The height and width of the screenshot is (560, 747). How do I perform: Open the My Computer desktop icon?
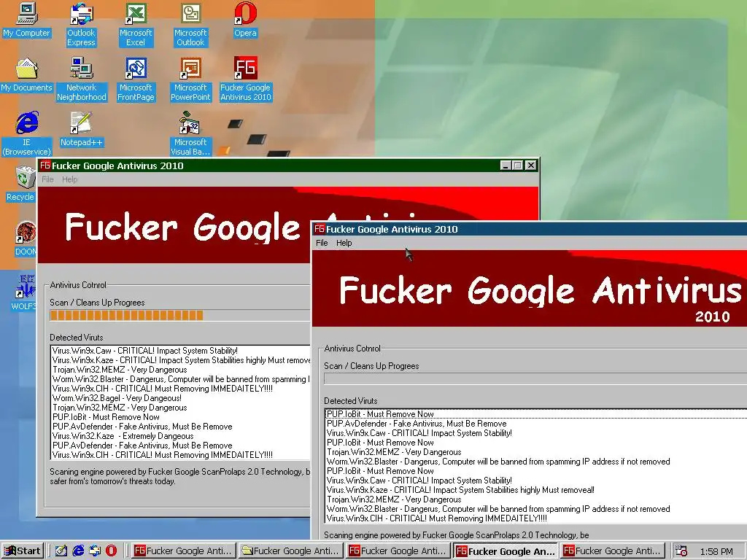27,20
